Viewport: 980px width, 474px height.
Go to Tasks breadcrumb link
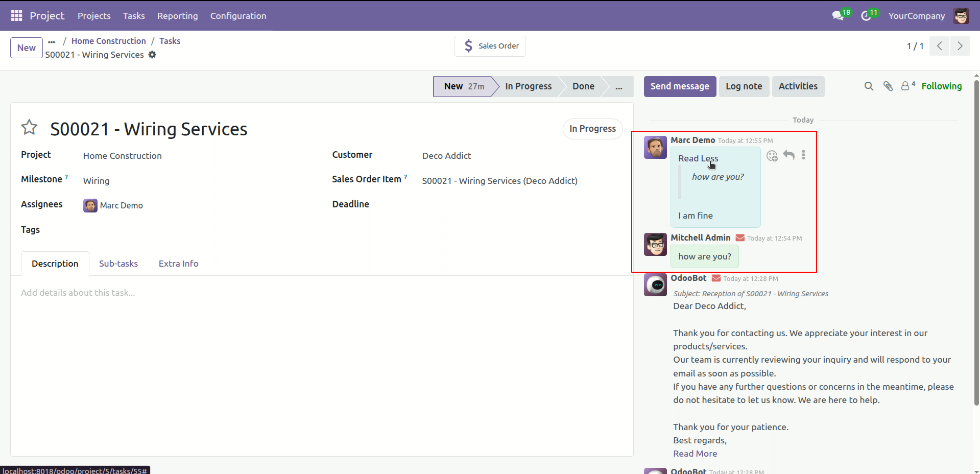click(x=170, y=41)
